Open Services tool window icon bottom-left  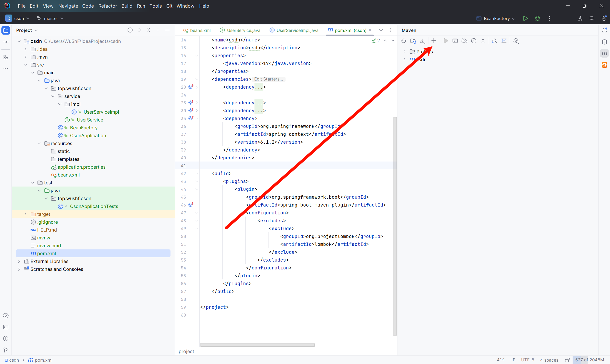[6, 316]
